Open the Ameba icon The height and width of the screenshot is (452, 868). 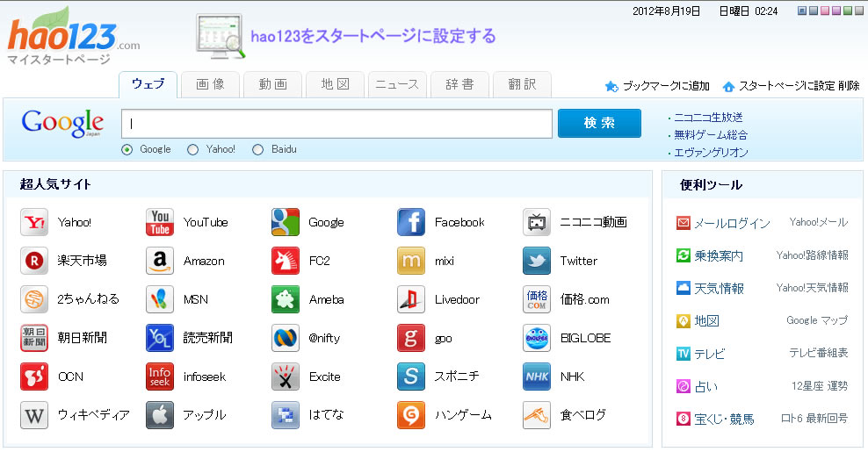click(286, 299)
